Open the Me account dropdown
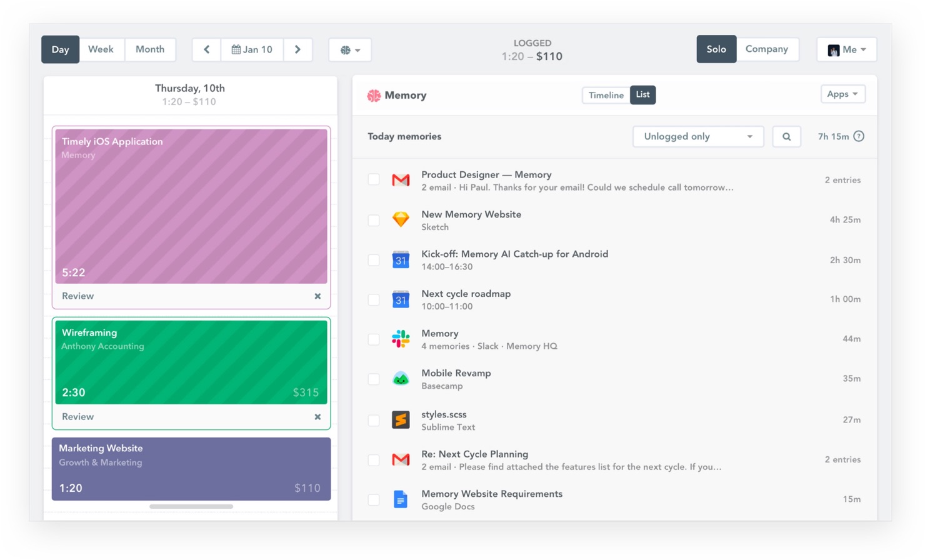 coord(847,49)
